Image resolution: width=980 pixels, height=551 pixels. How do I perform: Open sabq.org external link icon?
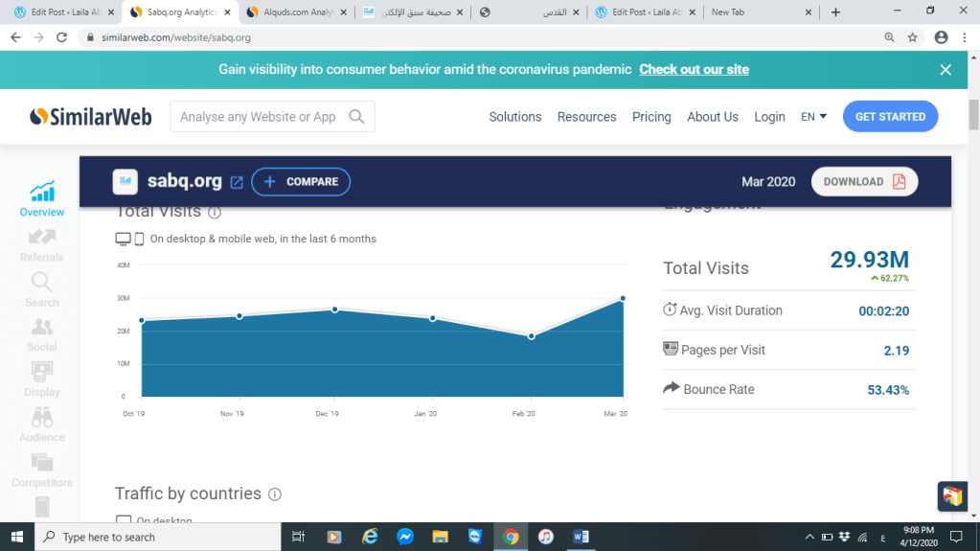(237, 182)
